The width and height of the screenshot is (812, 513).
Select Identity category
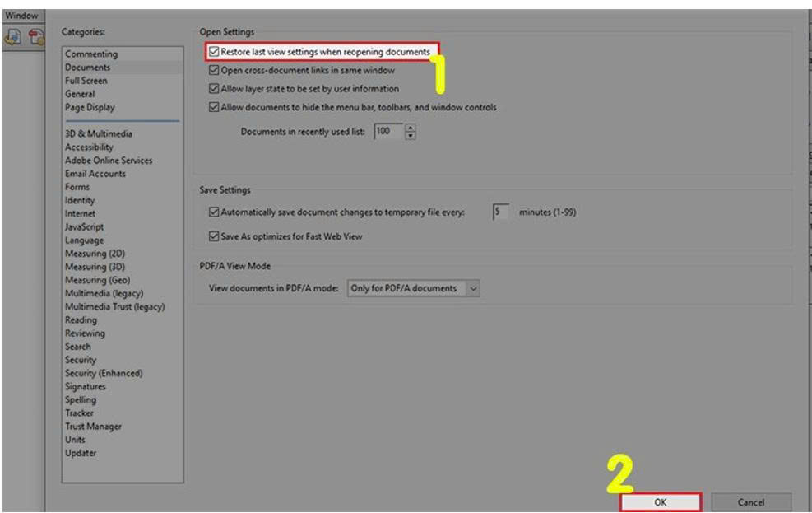click(x=80, y=201)
